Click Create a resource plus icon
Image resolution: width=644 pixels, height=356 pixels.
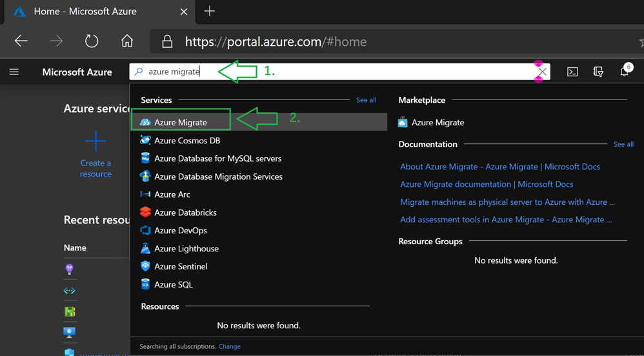[96, 141]
